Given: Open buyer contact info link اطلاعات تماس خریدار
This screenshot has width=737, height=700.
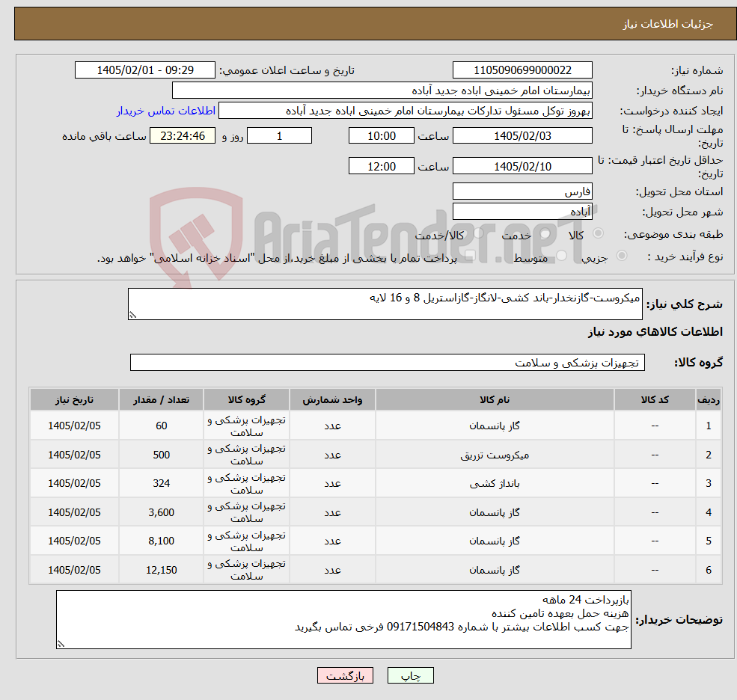Looking at the screenshot, I should point(166,111).
